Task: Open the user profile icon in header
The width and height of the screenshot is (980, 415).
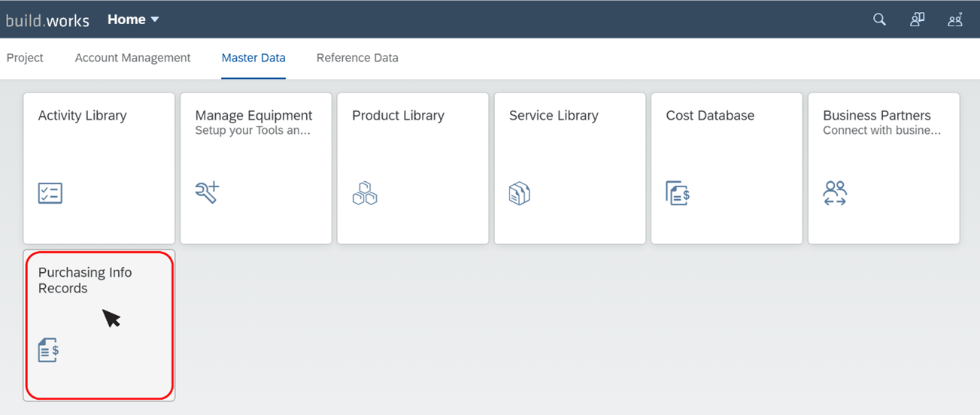Action: pos(955,20)
